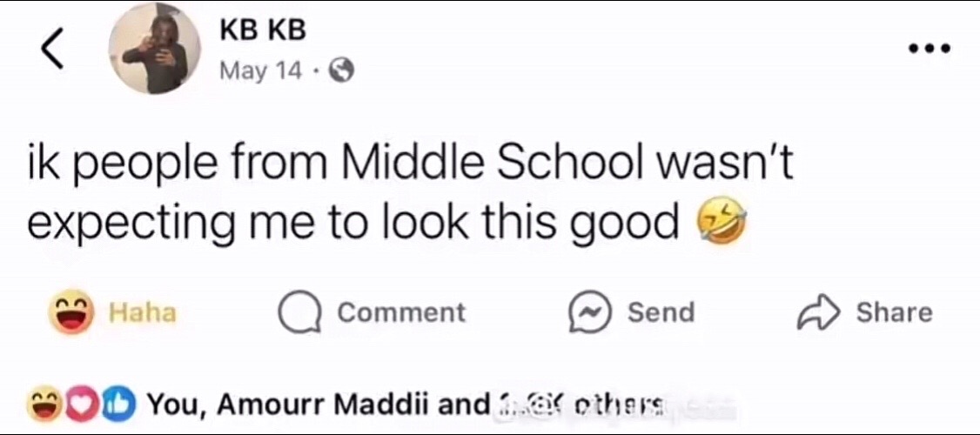Open the three-dot post options menu
Viewport: 980px width, 435px height.
pos(930,48)
